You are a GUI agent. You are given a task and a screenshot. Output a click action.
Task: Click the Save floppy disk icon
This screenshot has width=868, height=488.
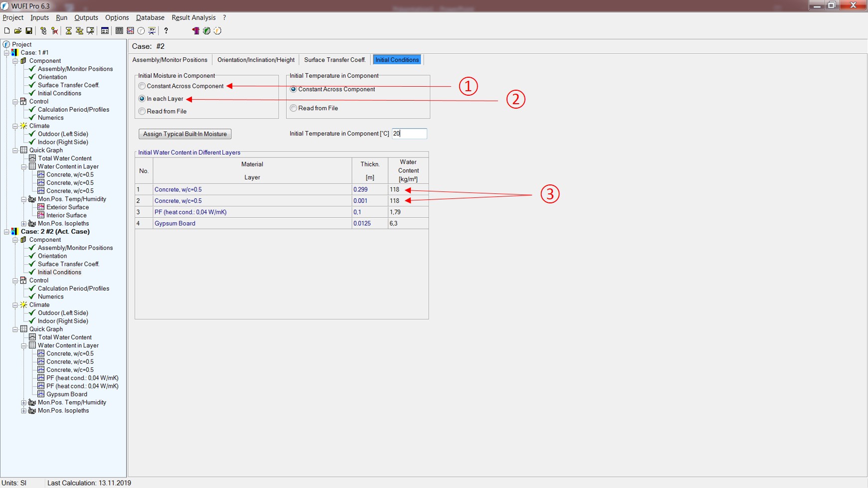[x=29, y=31]
